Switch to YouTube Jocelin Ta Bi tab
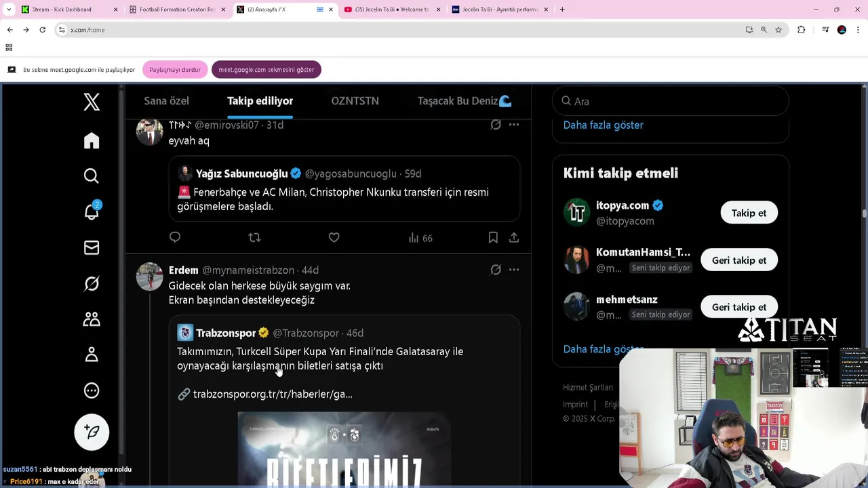 (392, 9)
